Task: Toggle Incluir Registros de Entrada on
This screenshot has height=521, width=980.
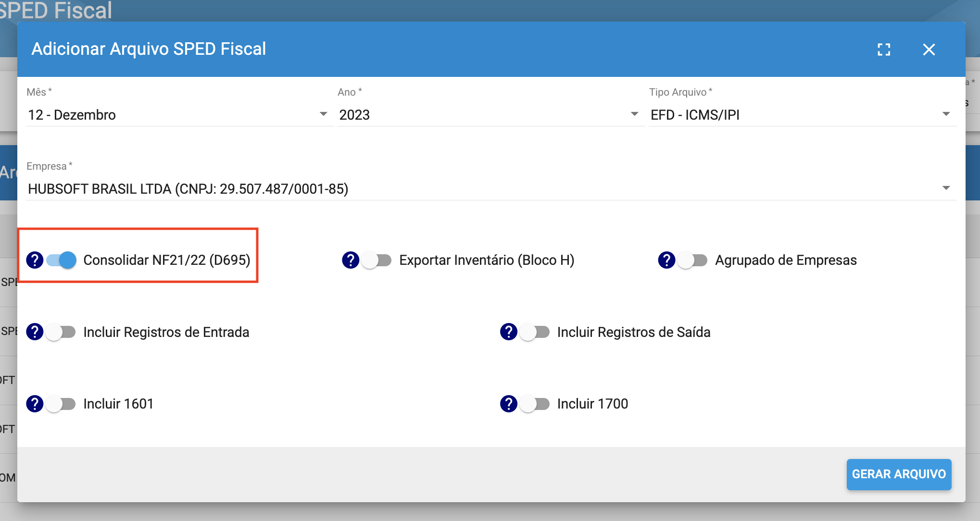Action: coord(61,332)
